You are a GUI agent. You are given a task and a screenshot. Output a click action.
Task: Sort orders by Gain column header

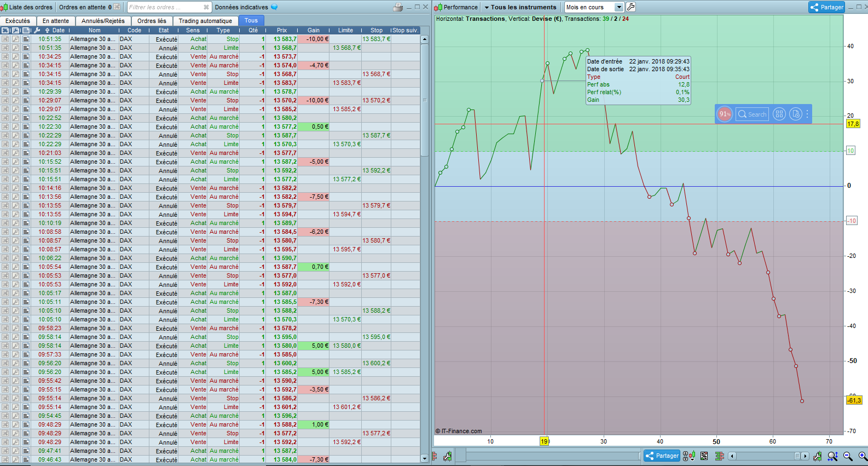[x=314, y=30]
